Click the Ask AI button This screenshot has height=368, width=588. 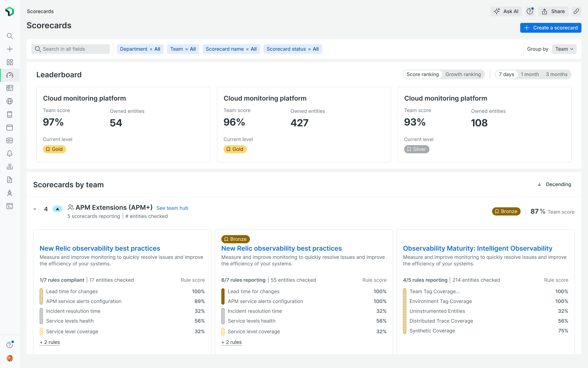[x=506, y=11]
